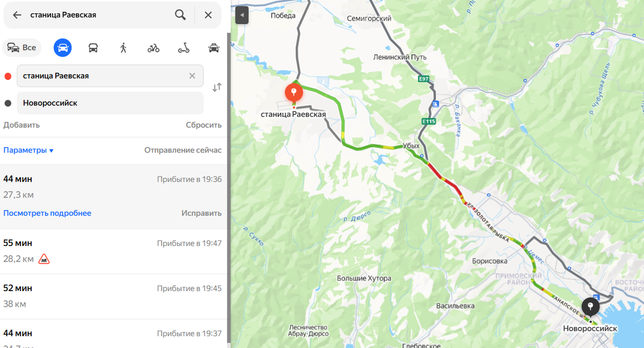Select the bus transit mode icon
The image size is (644, 348).
pos(93,48)
